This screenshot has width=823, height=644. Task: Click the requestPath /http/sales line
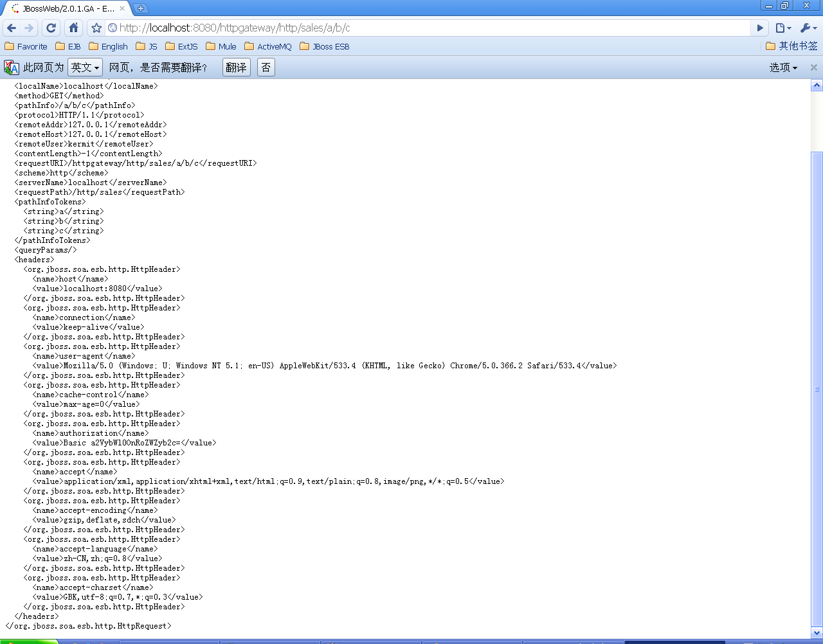click(99, 192)
